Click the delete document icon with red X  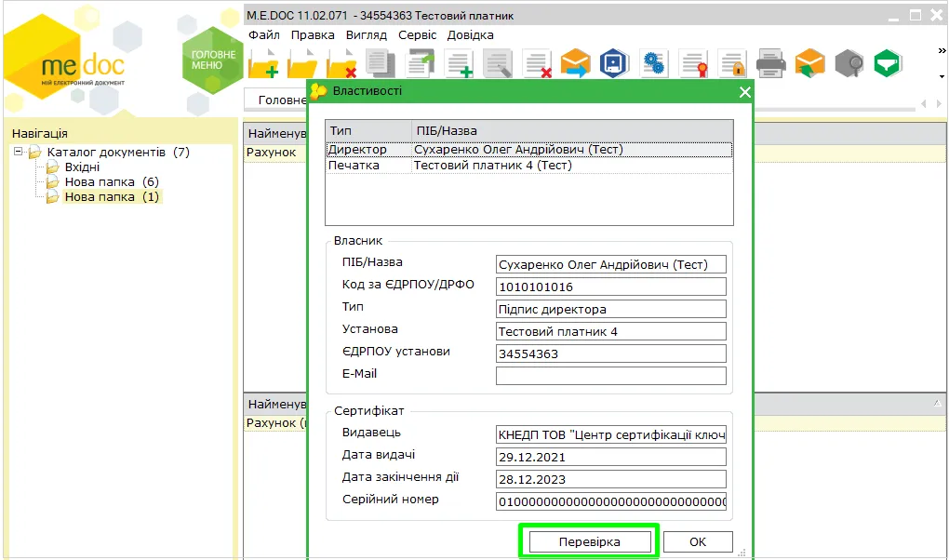click(537, 64)
